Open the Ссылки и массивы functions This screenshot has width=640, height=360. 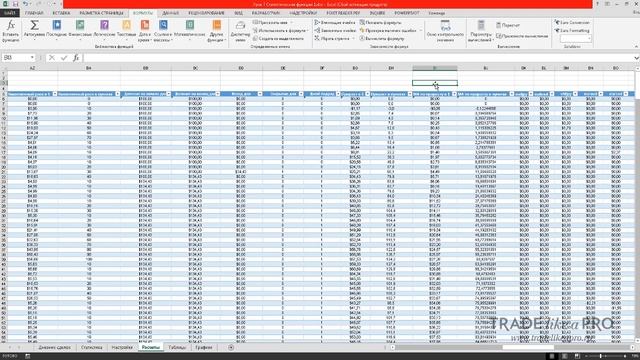pyautogui.click(x=163, y=31)
